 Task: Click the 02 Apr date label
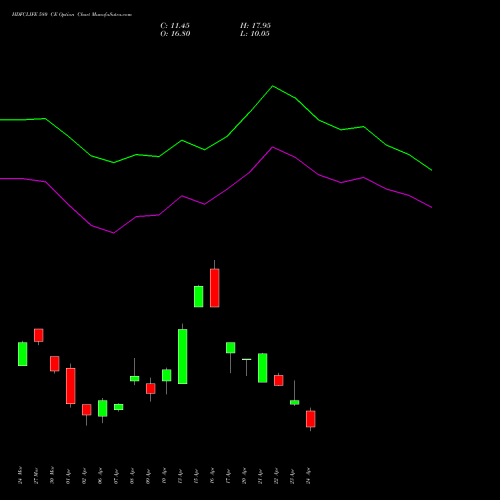coord(84,475)
